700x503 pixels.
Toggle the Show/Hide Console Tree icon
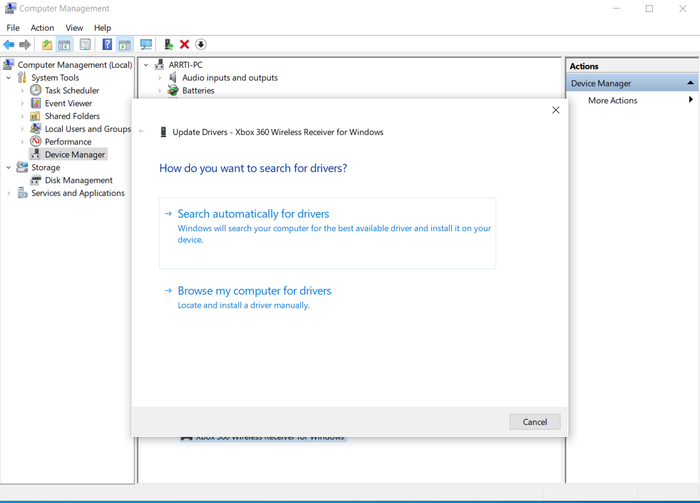(64, 45)
